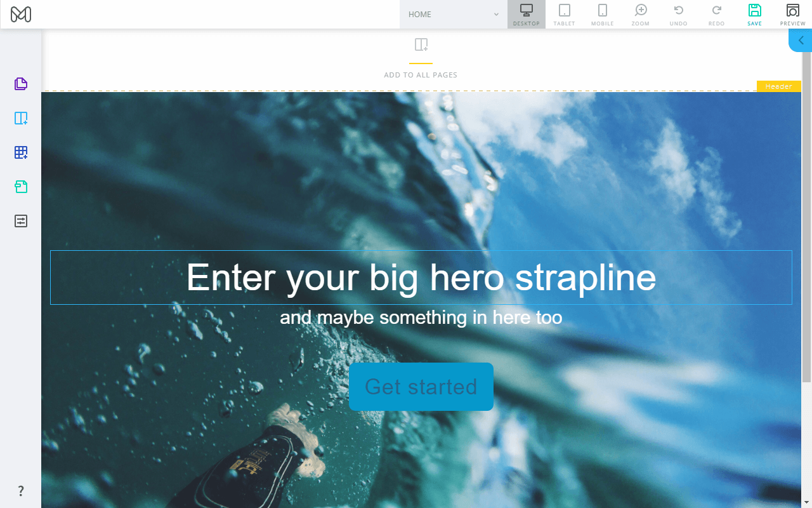Select the yellow Header tag
This screenshot has width=812, height=508.
tap(779, 86)
